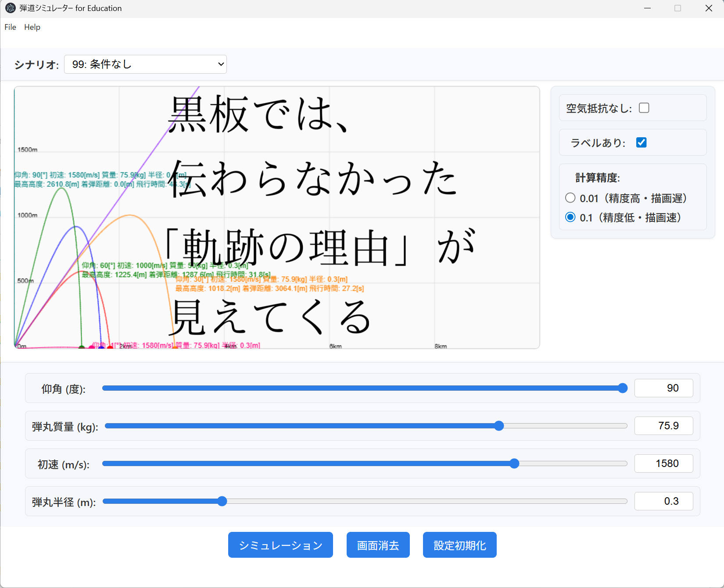
Task: Click the 弾丸質量 mass slider handle
Action: pos(499,425)
